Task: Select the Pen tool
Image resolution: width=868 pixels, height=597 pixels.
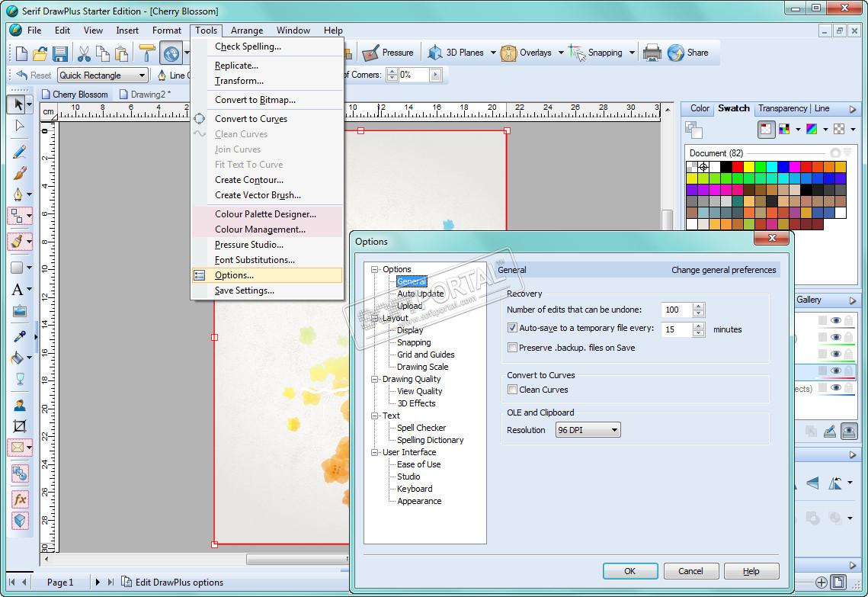Action: point(18,194)
